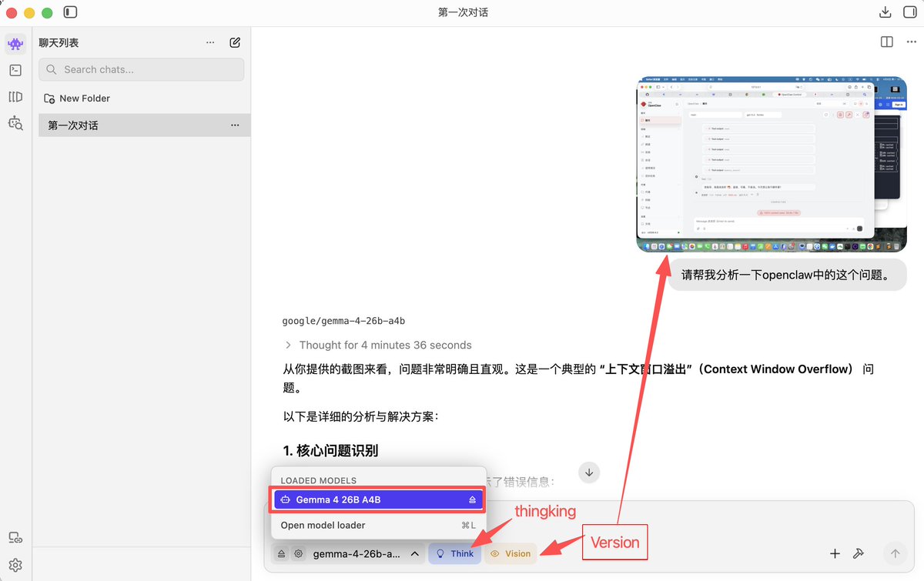Toggle the left sidebar from title bar
This screenshot has height=581, width=924.
70,12
